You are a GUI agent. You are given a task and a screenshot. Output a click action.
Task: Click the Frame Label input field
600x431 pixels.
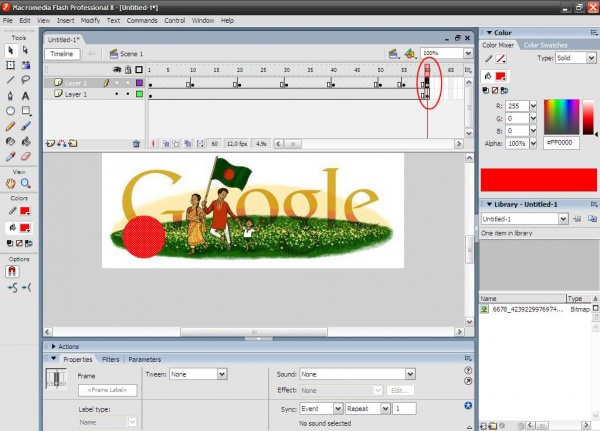pos(107,390)
